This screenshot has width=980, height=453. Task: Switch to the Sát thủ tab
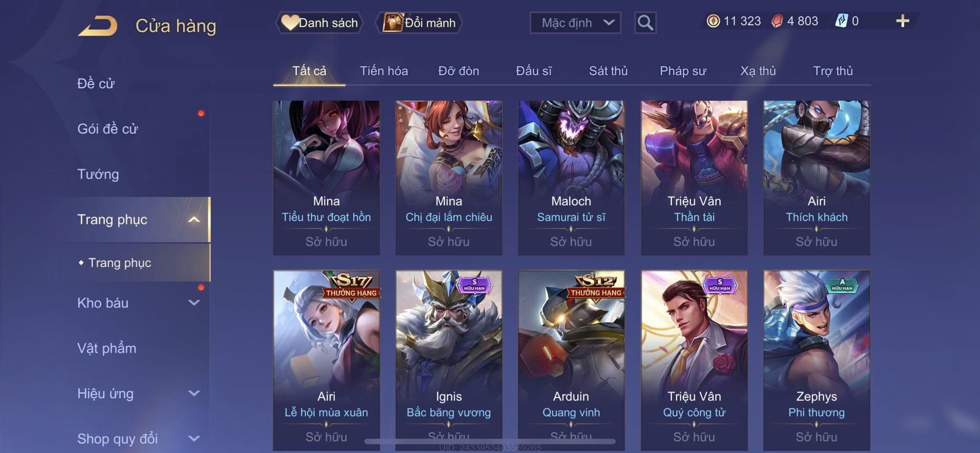(608, 71)
